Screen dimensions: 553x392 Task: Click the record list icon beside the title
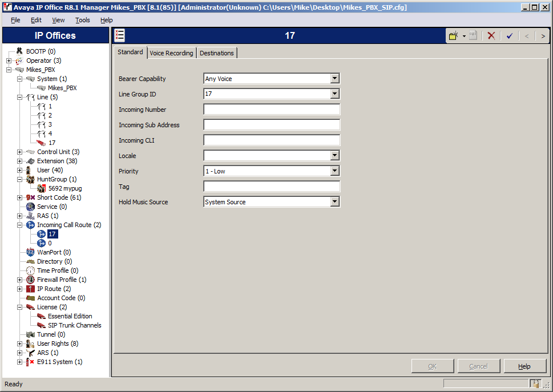pyautogui.click(x=119, y=35)
